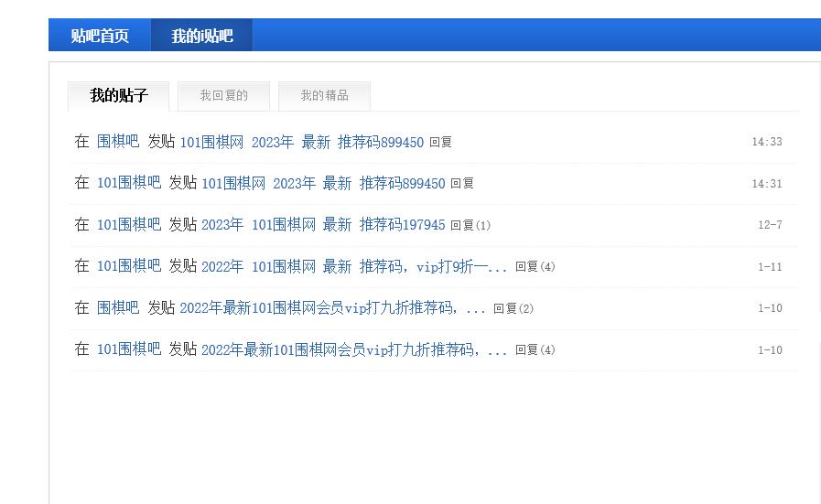Select the 我的贴子 tab
The image size is (821, 504).
coord(118,95)
